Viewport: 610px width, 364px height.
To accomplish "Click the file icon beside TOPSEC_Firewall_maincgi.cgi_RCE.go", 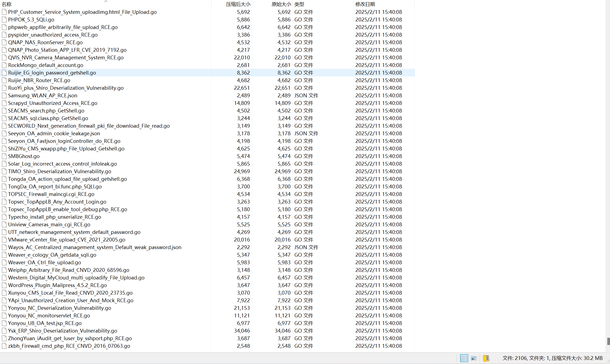I will [x=4, y=194].
